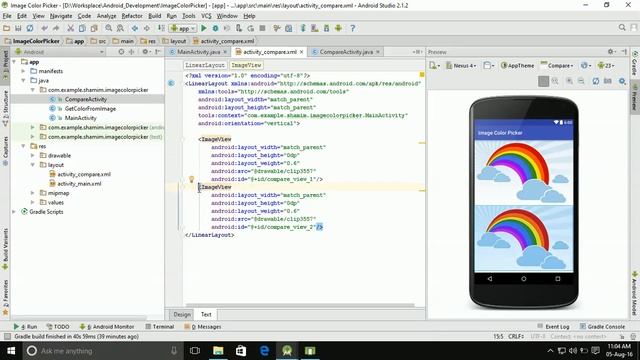This screenshot has height=360, width=640.
Task: Open the locale globe dropdown in Preview
Action: [x=586, y=65]
